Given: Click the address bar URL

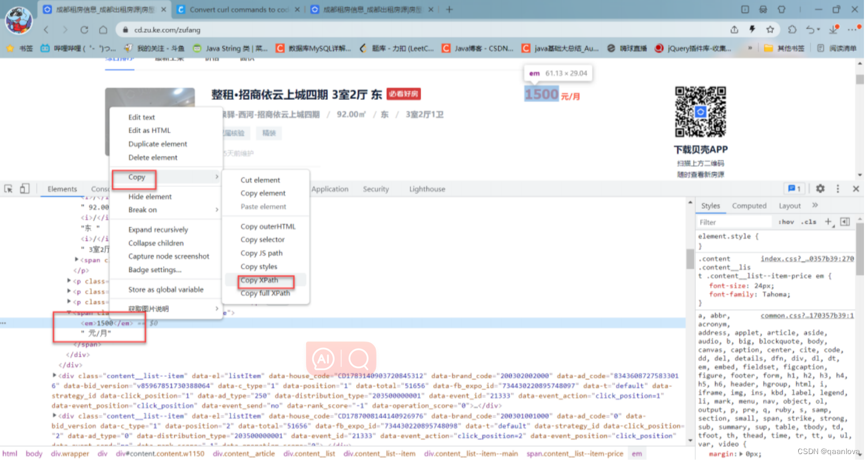Looking at the screenshot, I should [x=168, y=30].
